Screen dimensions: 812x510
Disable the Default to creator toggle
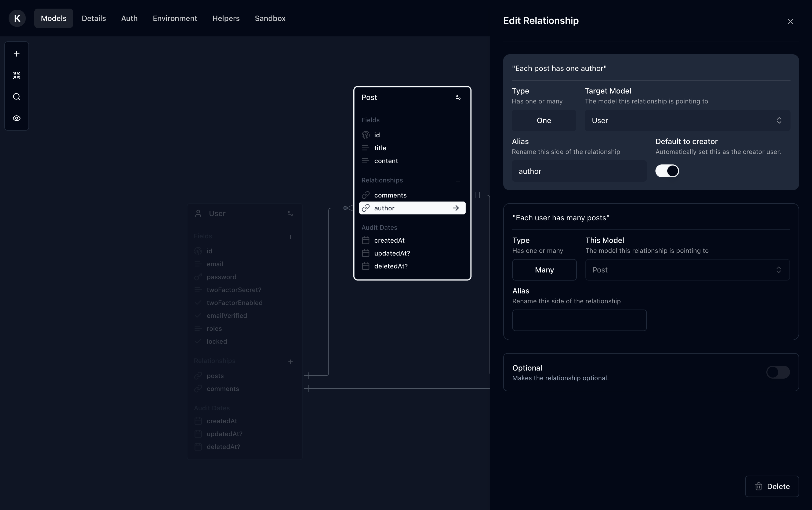(x=667, y=171)
